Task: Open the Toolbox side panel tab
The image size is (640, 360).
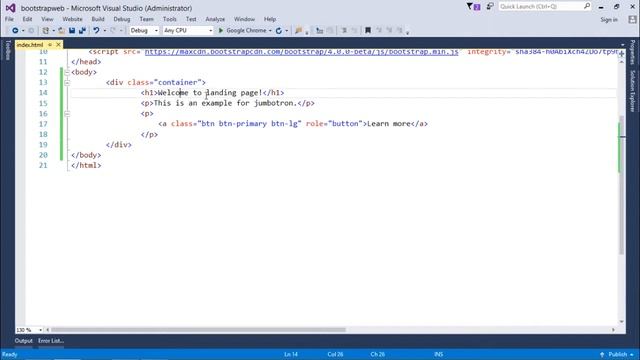Action: 7,50
